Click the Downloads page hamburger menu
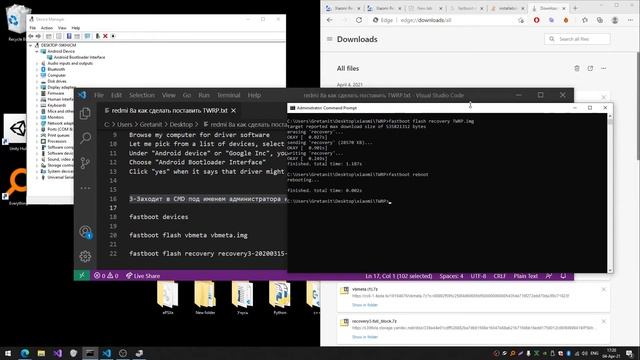 [x=330, y=39]
